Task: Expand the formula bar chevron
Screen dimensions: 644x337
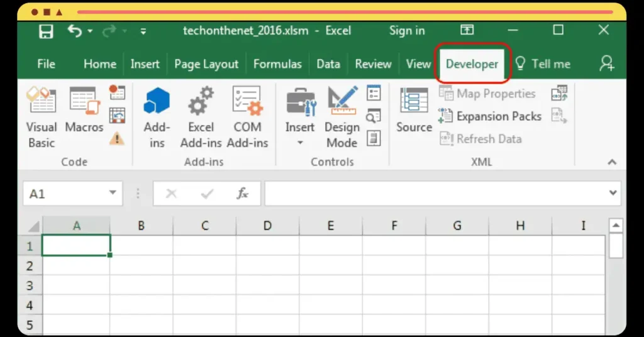Action: pos(613,192)
